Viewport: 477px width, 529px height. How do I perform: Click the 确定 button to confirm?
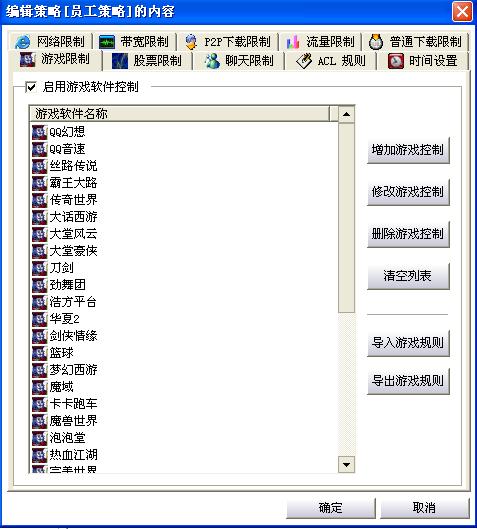pos(331,508)
